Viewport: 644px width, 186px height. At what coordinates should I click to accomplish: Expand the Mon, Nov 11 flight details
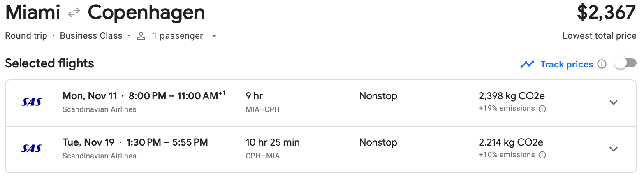pos(613,102)
